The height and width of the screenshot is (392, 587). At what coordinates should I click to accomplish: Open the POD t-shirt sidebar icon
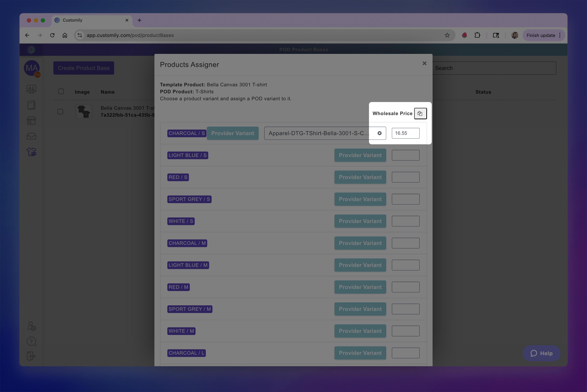31,152
